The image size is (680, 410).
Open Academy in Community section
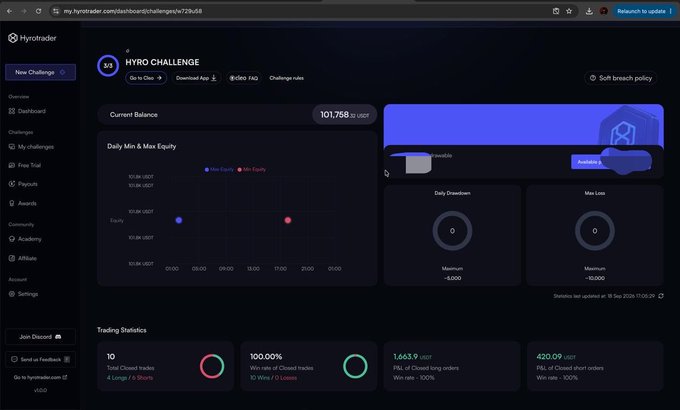(25, 239)
